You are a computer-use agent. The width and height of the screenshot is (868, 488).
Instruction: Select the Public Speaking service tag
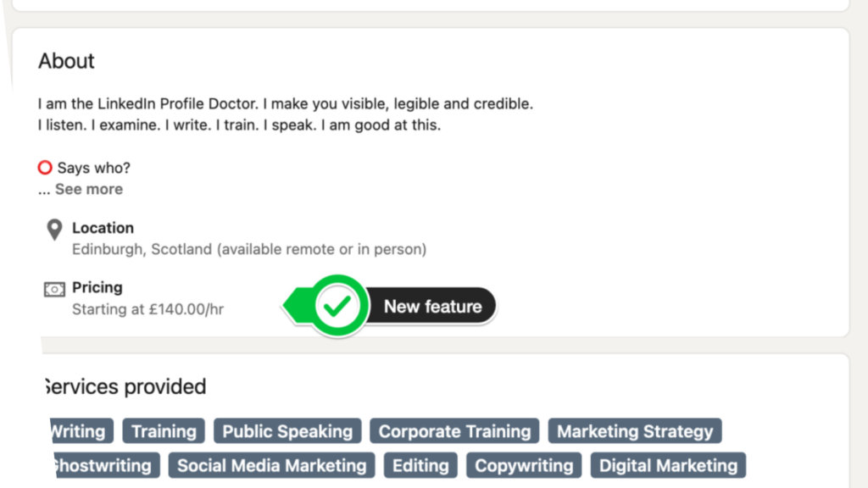[287, 431]
